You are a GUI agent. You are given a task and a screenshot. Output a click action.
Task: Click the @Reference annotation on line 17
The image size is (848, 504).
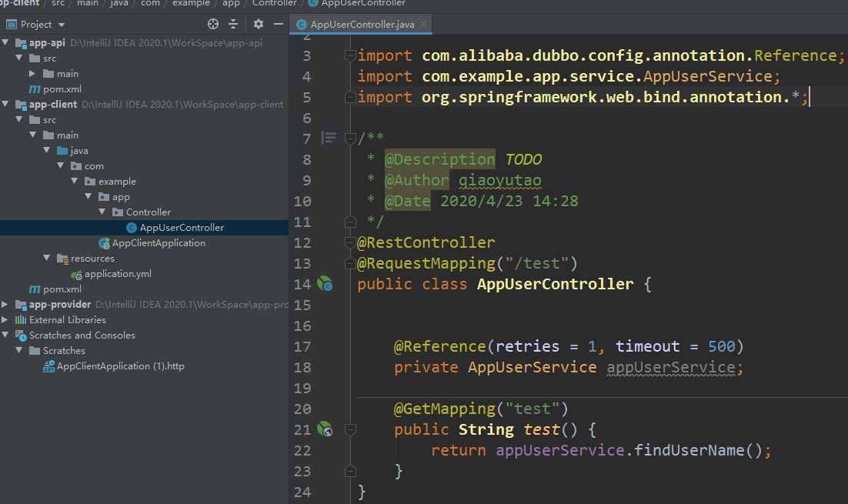439,346
